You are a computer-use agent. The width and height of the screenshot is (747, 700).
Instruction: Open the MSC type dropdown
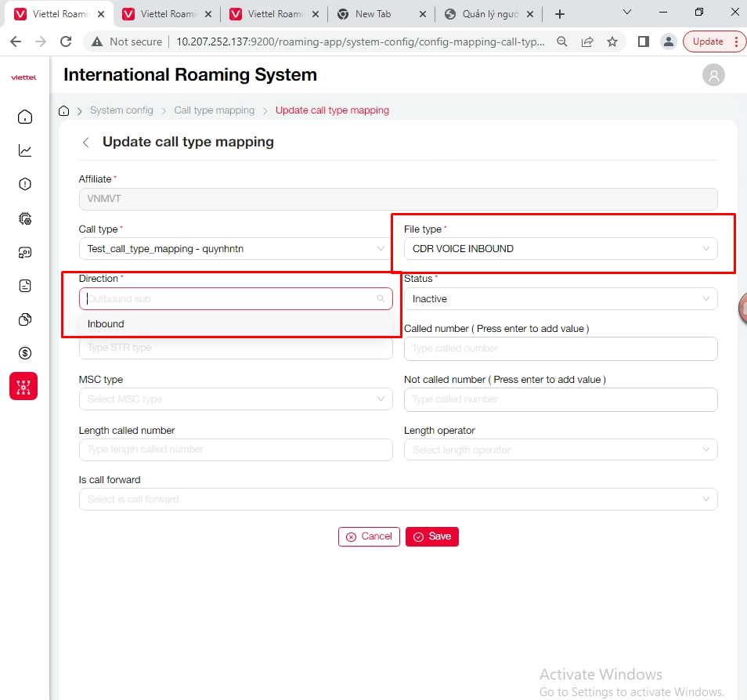(236, 399)
